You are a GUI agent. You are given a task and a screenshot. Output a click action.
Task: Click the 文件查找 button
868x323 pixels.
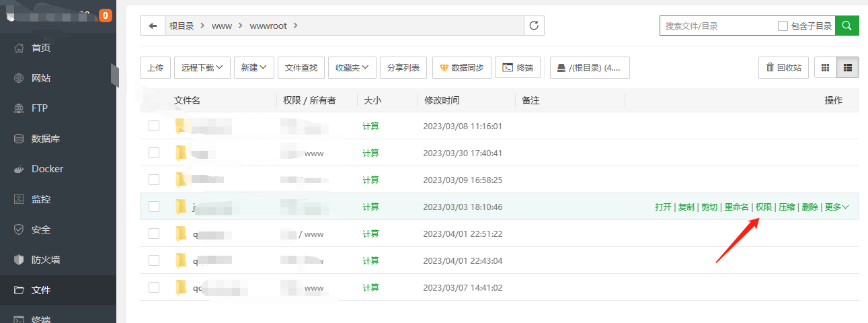click(301, 67)
